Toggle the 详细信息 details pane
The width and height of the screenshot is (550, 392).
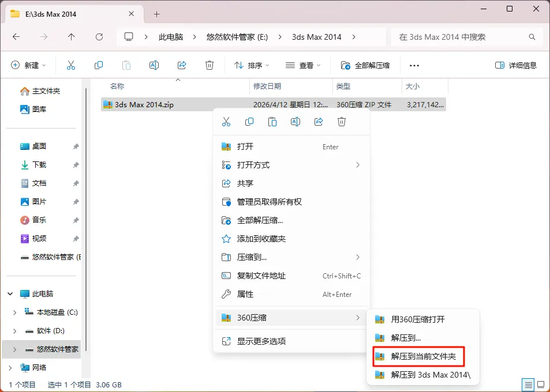(515, 65)
